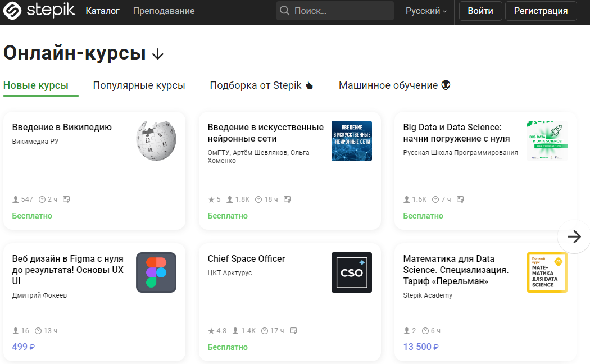Open Chief Space Officer course title

click(x=246, y=259)
